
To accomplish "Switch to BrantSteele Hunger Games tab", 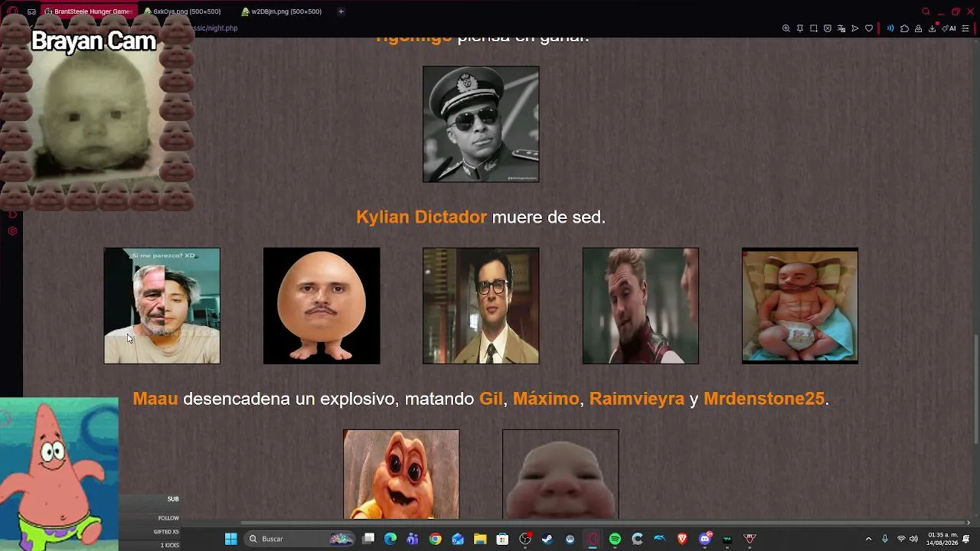I will tap(88, 11).
